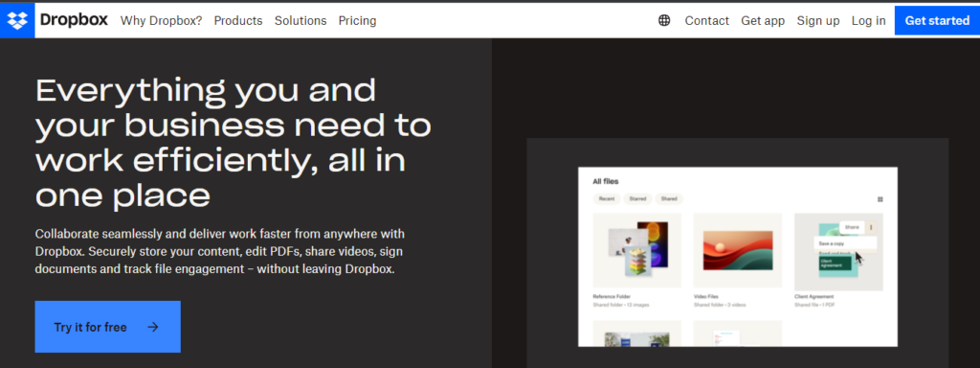Open the Why Dropbox? menu
Viewport: 980px width, 368px height.
click(161, 21)
